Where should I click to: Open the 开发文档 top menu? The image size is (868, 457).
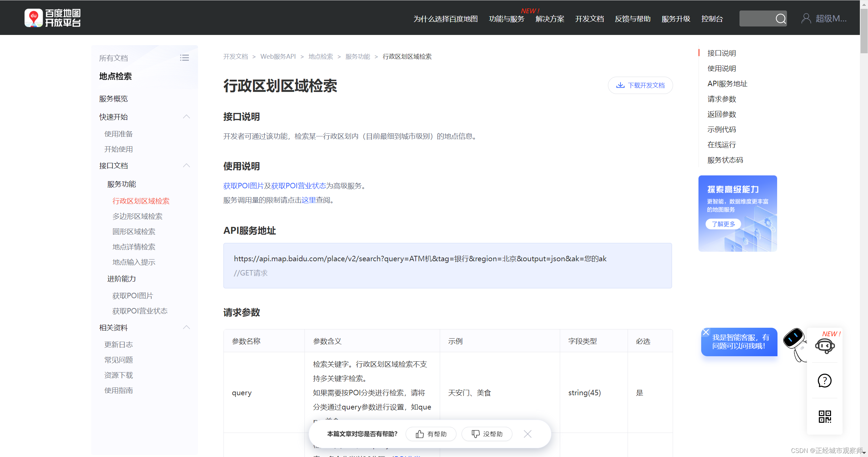coord(589,19)
